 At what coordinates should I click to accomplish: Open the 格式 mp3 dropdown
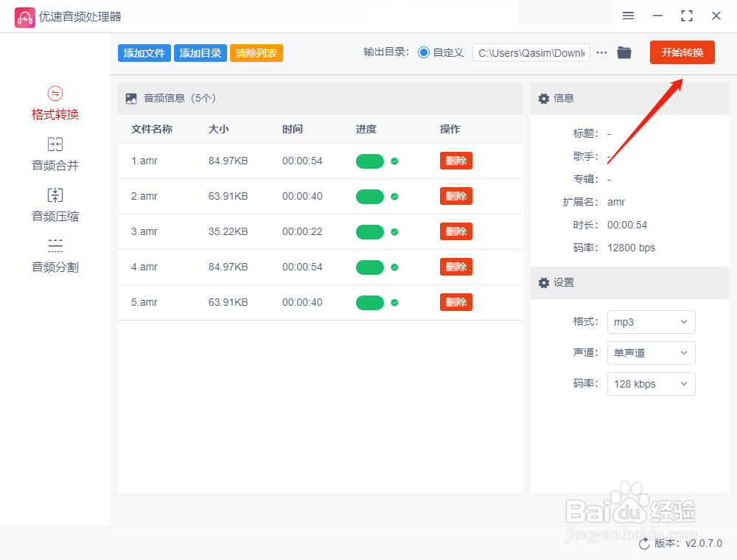pos(651,322)
